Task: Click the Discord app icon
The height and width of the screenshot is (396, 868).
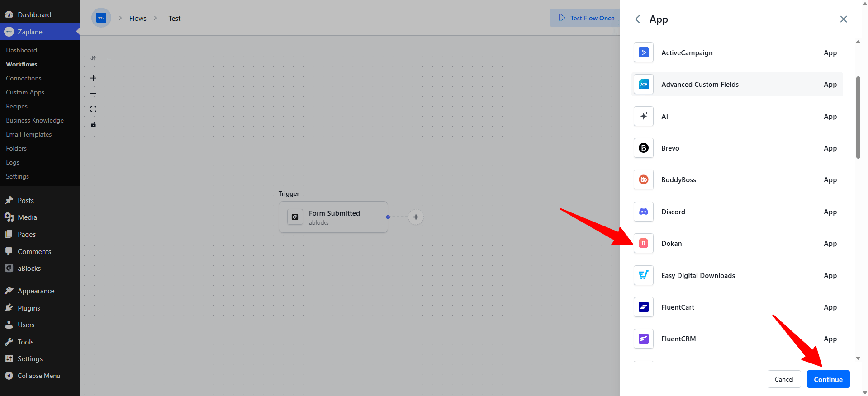Action: click(643, 212)
